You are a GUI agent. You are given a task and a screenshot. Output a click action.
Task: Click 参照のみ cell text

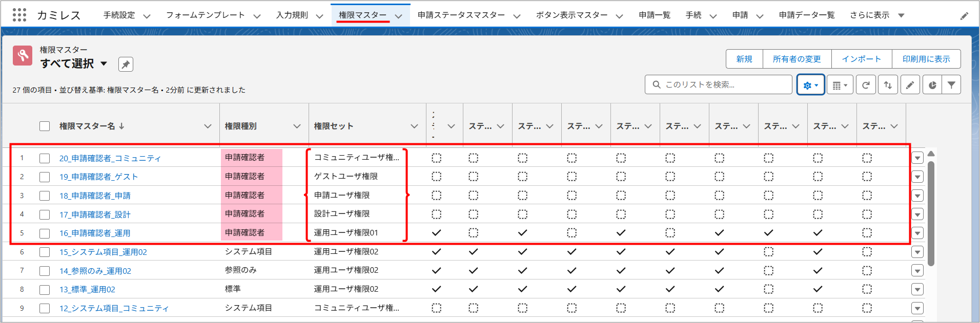240,270
